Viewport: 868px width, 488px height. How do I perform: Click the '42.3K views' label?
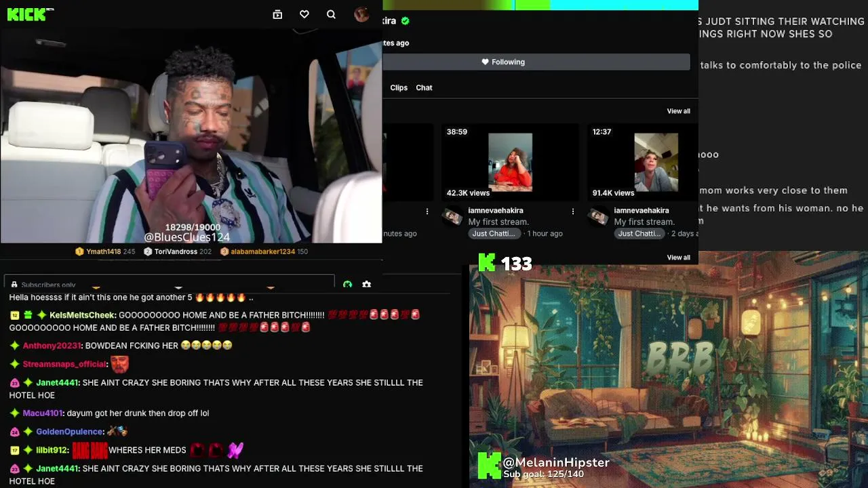[468, 193]
